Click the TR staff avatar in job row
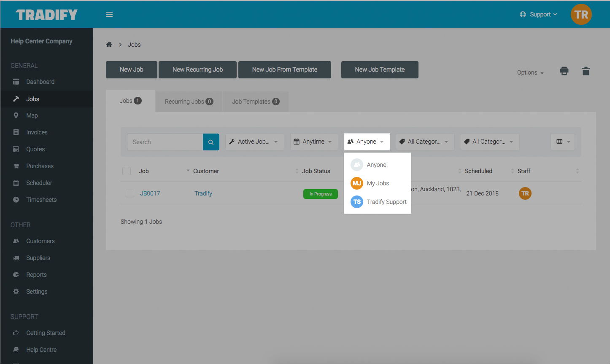 pyautogui.click(x=525, y=193)
